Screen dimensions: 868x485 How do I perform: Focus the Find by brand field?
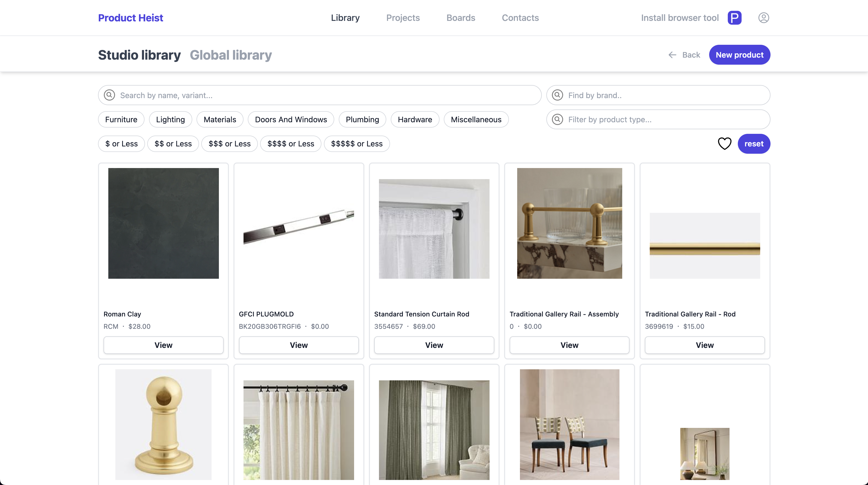point(658,95)
